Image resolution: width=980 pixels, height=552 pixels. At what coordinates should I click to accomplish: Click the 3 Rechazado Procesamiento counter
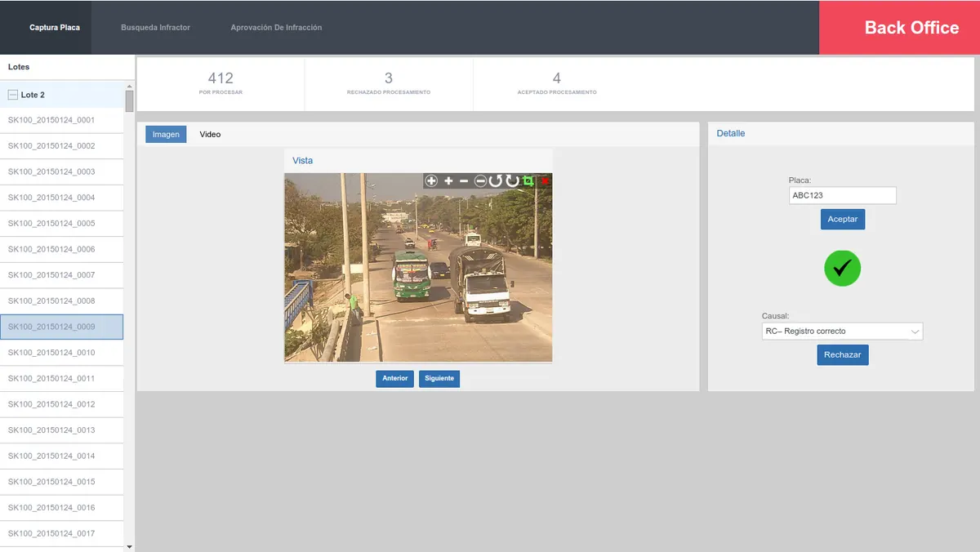(389, 83)
